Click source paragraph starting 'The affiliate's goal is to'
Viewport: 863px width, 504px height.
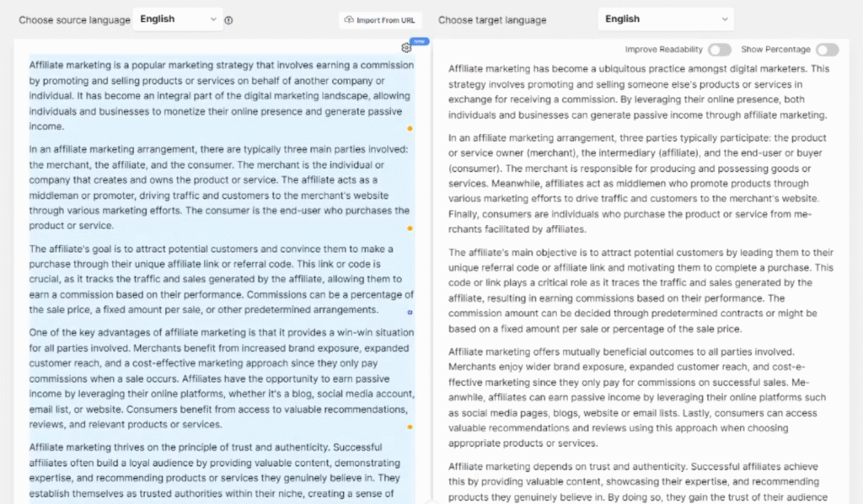222,280
